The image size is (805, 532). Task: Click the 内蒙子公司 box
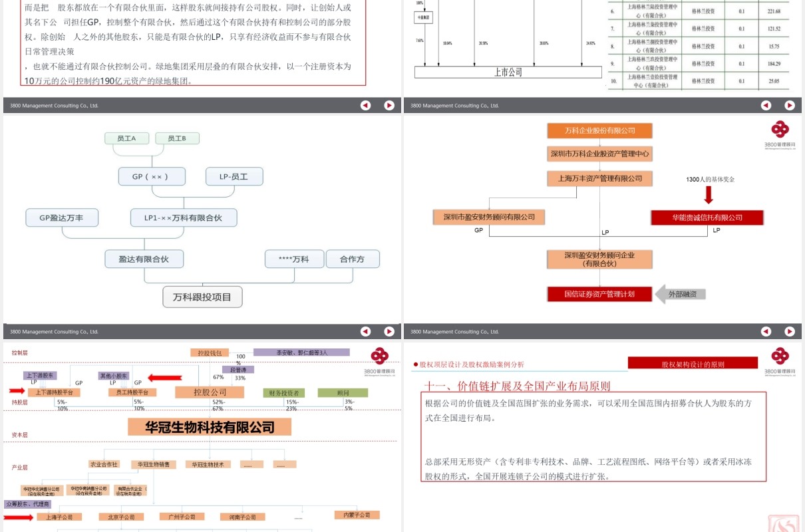[x=357, y=515]
